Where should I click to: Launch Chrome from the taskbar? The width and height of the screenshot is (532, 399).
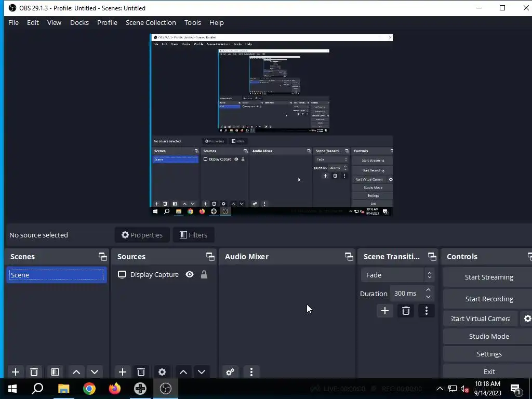click(x=89, y=389)
